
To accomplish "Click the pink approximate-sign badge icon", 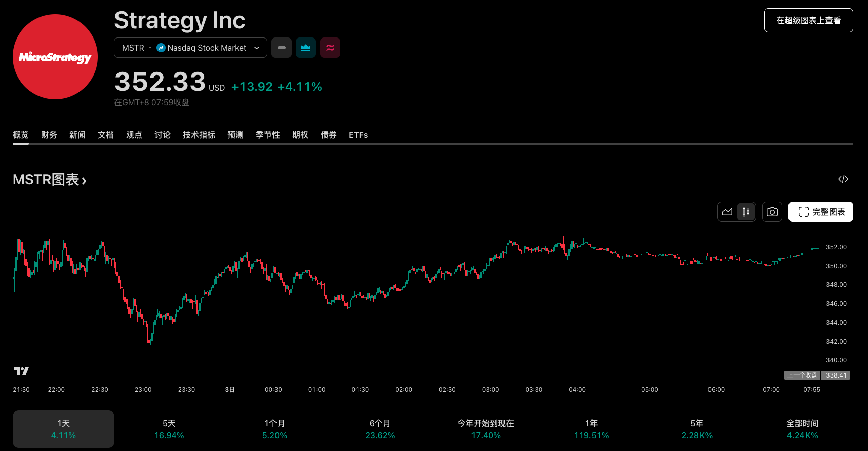I will coord(330,48).
